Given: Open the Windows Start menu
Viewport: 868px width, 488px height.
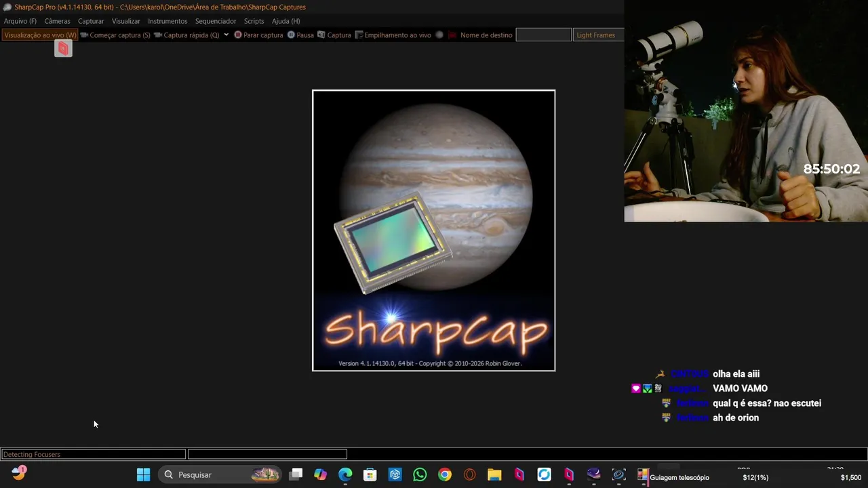Looking at the screenshot, I should coord(143,474).
